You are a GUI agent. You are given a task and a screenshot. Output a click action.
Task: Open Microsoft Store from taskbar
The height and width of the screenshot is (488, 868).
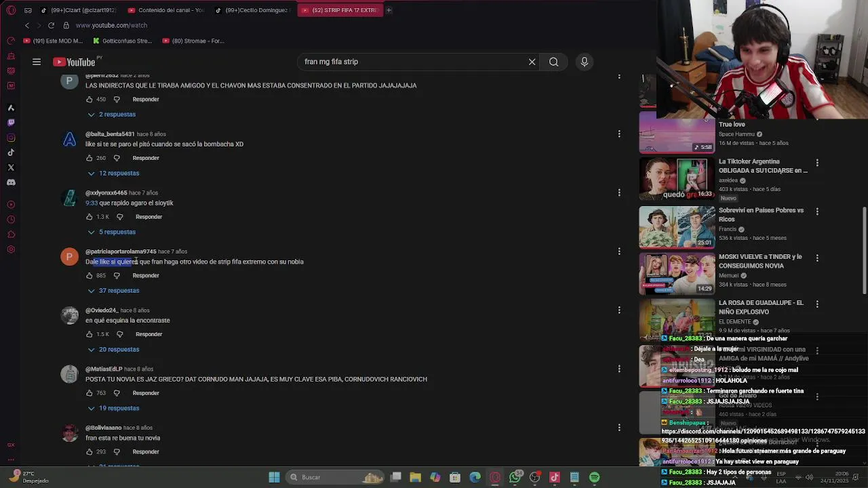click(x=456, y=477)
